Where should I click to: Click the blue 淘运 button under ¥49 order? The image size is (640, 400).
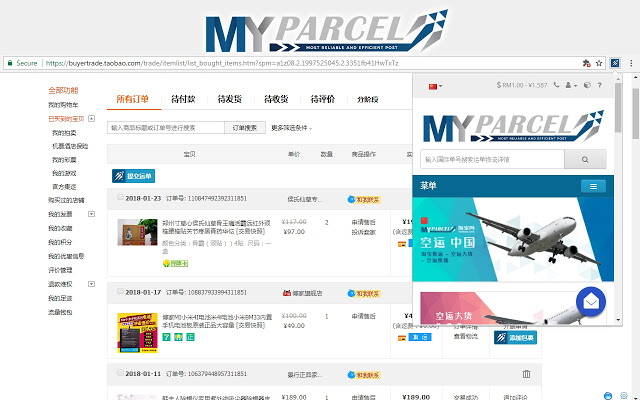point(420,337)
